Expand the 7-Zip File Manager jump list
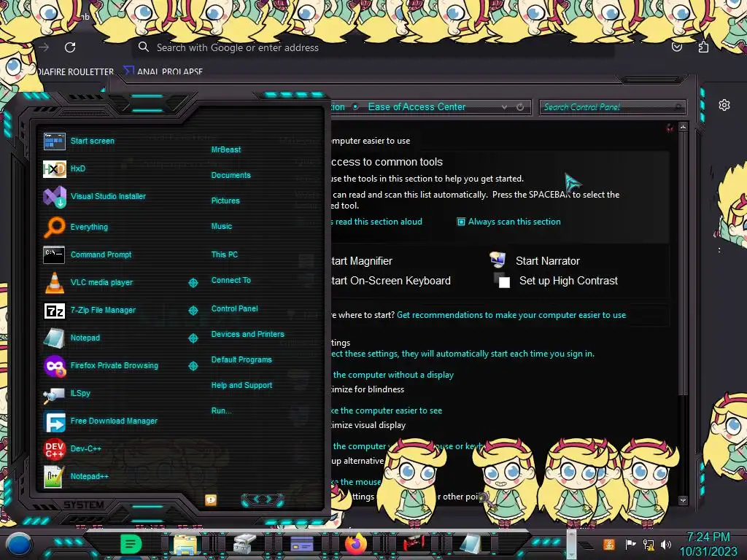This screenshot has height=560, width=747. pos(193,311)
